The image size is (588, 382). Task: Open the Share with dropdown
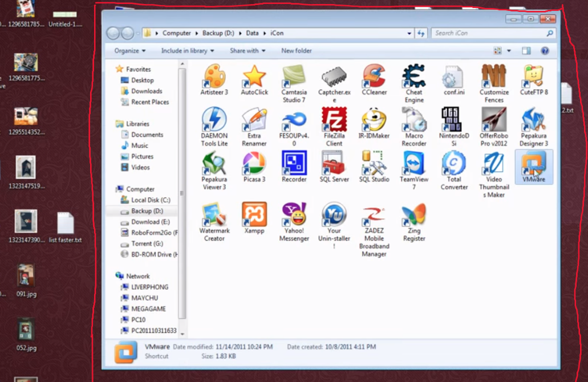click(248, 51)
